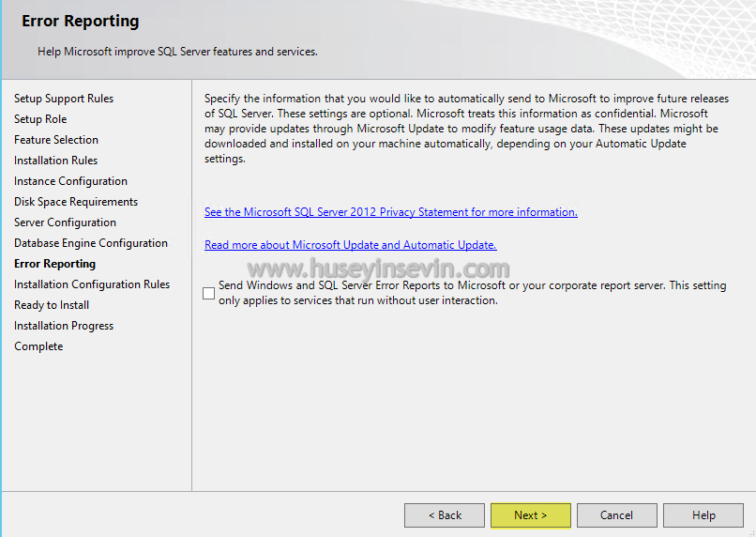
Task: Open the Instance Configuration step
Action: 70,181
